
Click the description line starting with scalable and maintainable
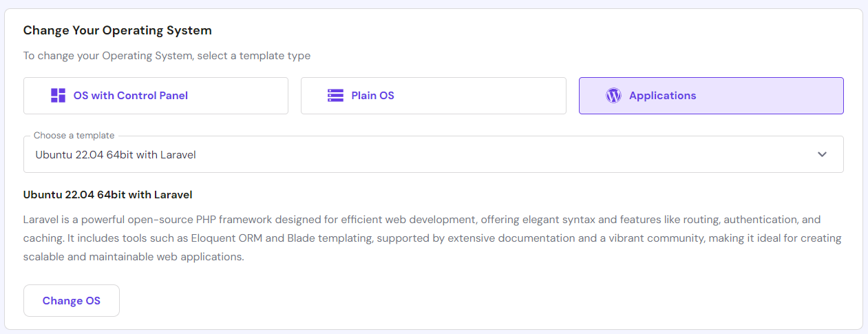pyautogui.click(x=134, y=257)
